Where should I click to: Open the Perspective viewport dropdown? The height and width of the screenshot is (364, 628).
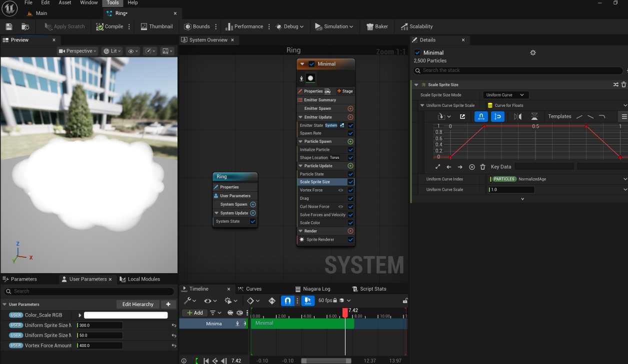(77, 51)
